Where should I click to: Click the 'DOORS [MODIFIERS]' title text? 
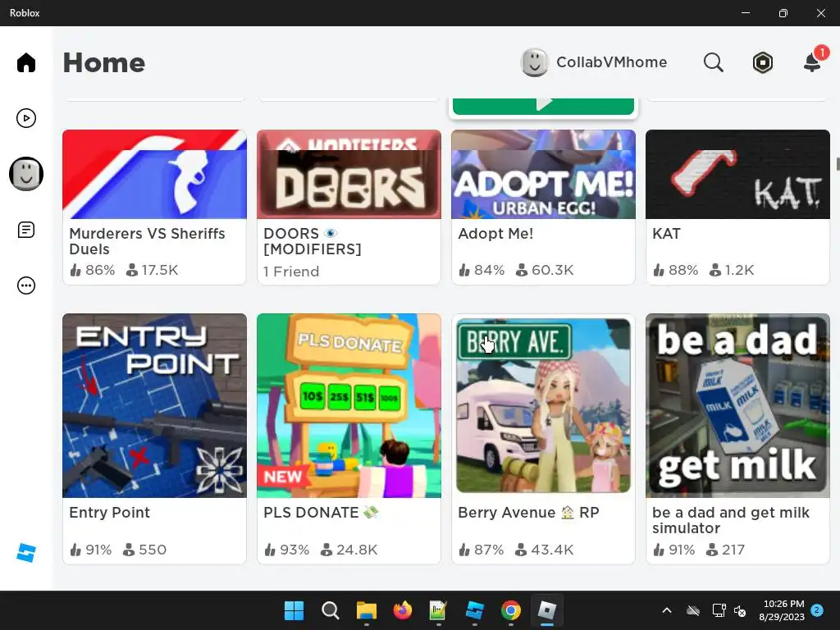pyautogui.click(x=313, y=241)
